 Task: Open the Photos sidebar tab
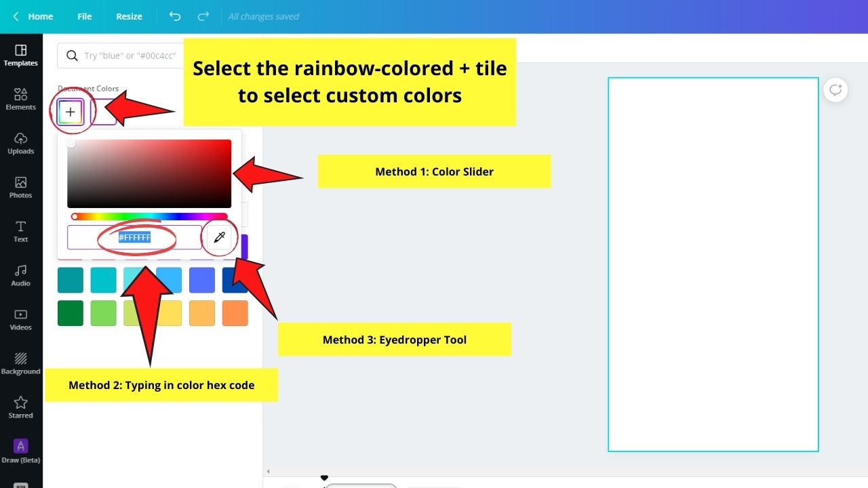pos(21,188)
